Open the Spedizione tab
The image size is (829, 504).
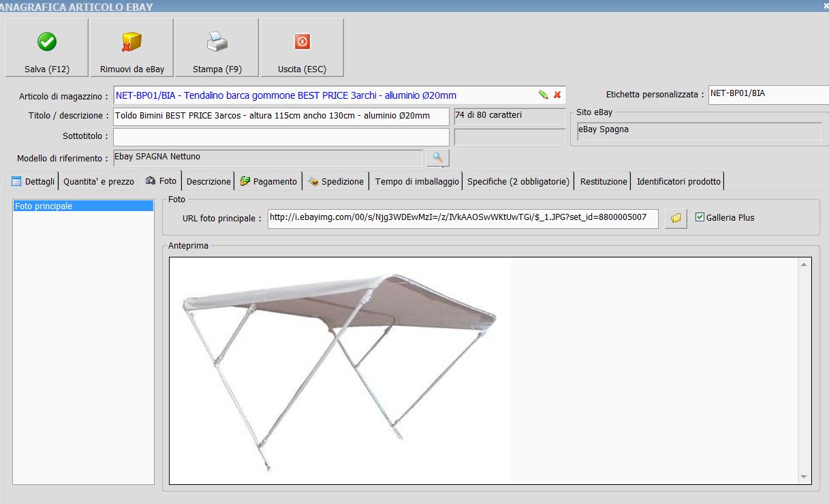336,181
